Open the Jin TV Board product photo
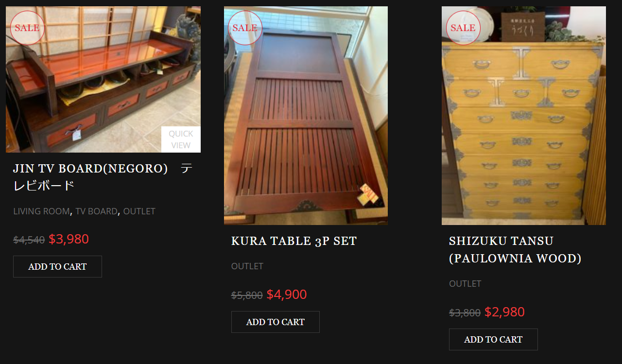Screen dimensions: 622x364 pyautogui.click(x=103, y=79)
